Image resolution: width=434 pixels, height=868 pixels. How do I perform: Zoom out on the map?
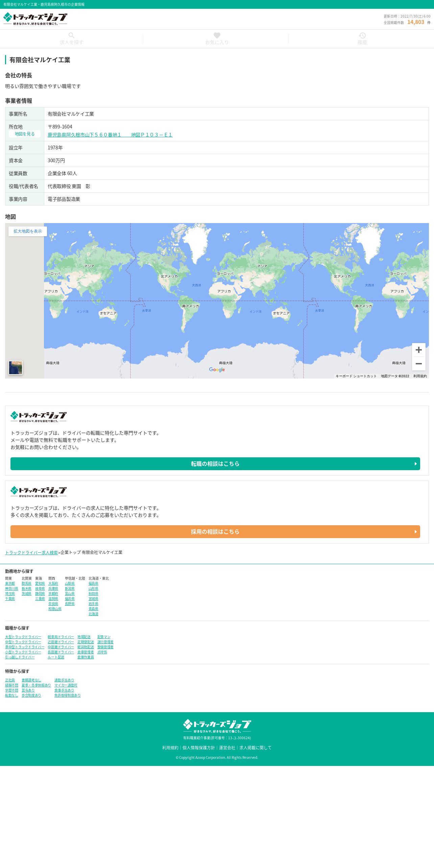click(x=418, y=364)
